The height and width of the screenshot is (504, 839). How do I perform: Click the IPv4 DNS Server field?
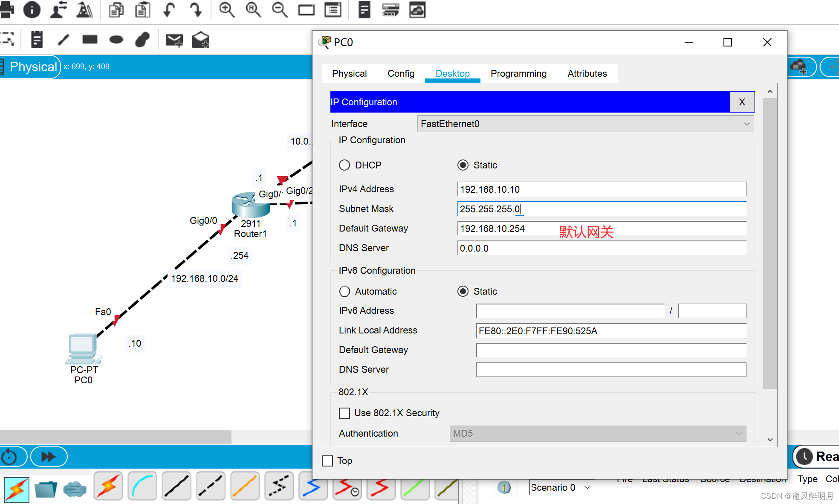[602, 248]
